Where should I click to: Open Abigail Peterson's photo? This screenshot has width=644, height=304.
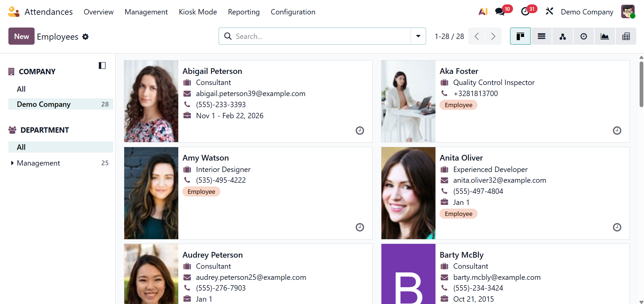(x=151, y=101)
